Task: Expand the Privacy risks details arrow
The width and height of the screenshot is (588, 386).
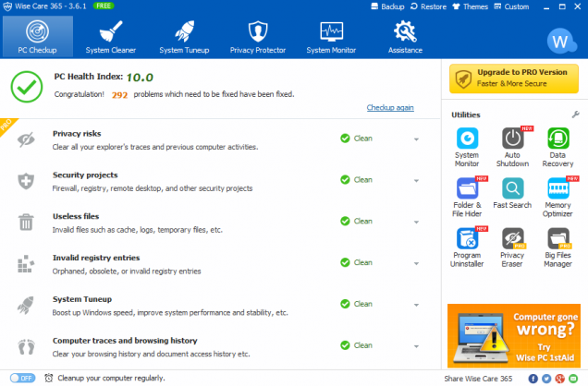Action: pos(416,139)
